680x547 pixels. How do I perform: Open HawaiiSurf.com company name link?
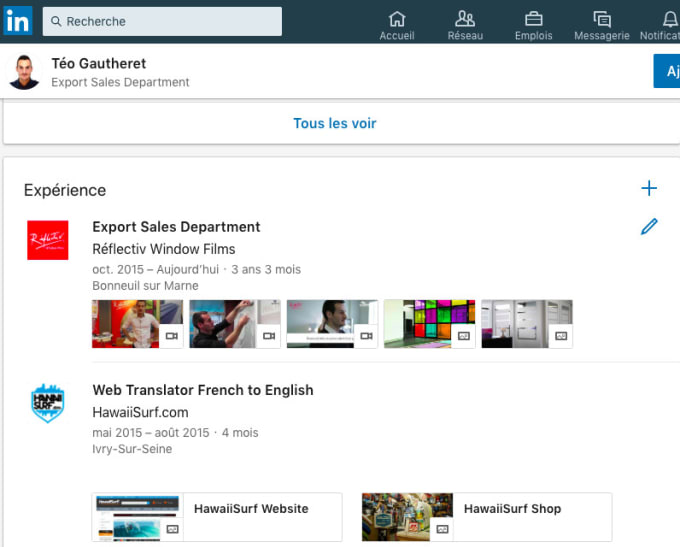141,412
